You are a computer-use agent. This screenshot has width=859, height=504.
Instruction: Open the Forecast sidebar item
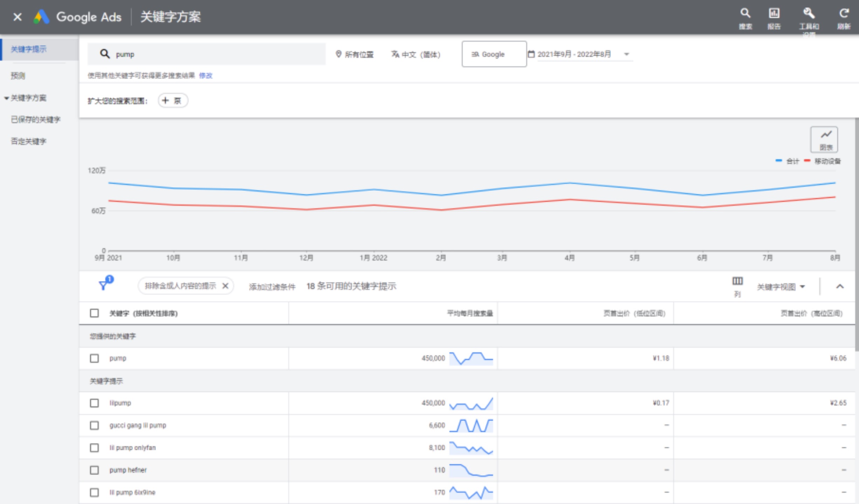tap(18, 76)
